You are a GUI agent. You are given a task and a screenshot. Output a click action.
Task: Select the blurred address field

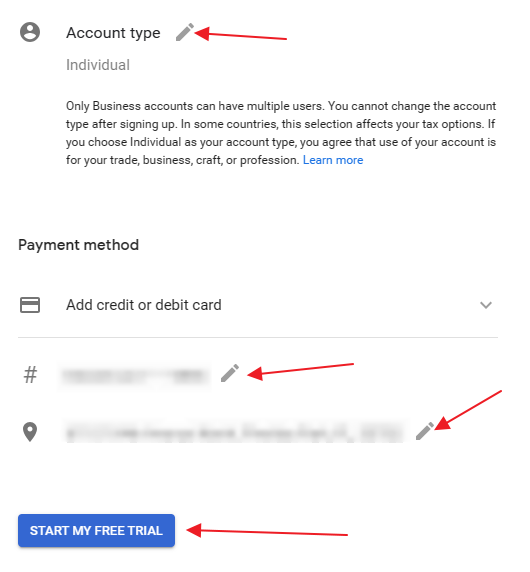235,432
